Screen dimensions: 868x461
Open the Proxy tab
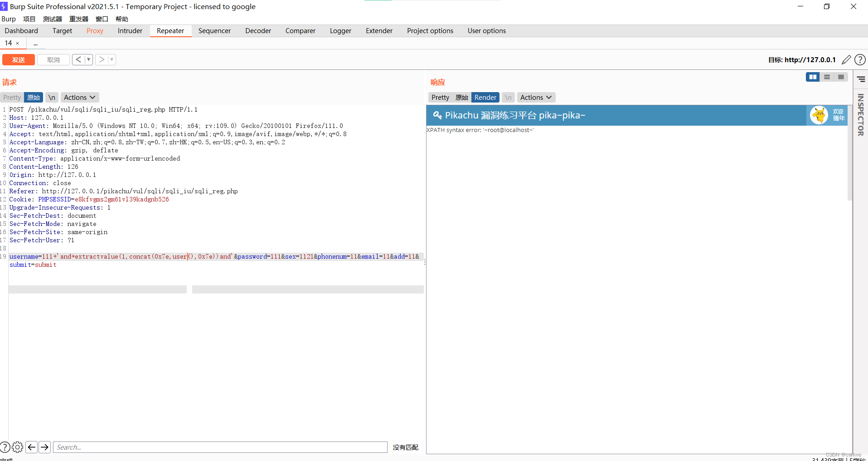tap(95, 31)
